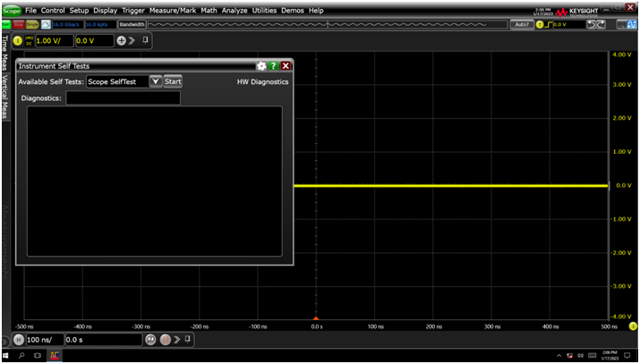Open Self Tests dialog settings gear

coord(261,66)
